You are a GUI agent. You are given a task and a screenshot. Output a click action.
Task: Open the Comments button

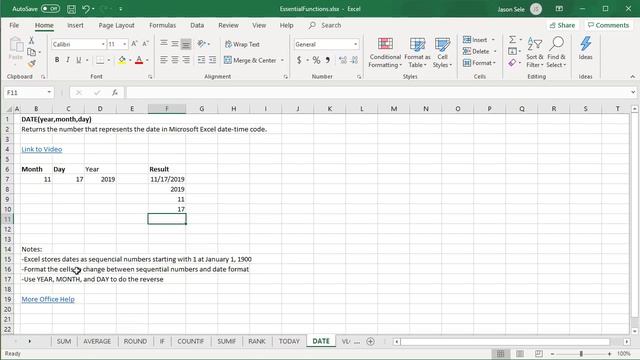(x=608, y=25)
